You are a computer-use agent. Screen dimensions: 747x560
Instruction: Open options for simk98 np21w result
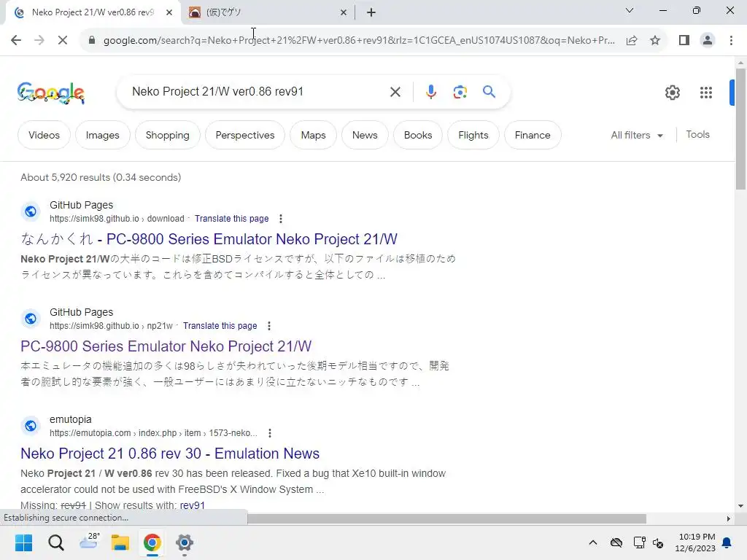(269, 326)
